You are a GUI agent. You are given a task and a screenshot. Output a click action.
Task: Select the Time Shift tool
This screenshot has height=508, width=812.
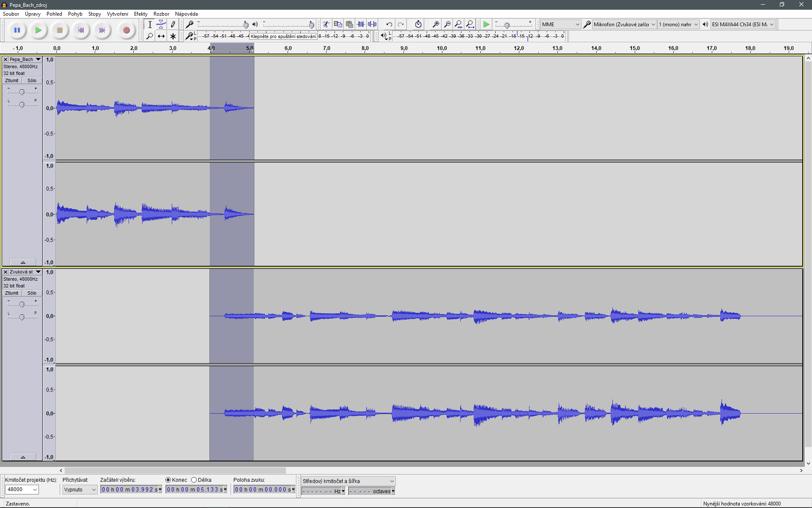(x=161, y=36)
